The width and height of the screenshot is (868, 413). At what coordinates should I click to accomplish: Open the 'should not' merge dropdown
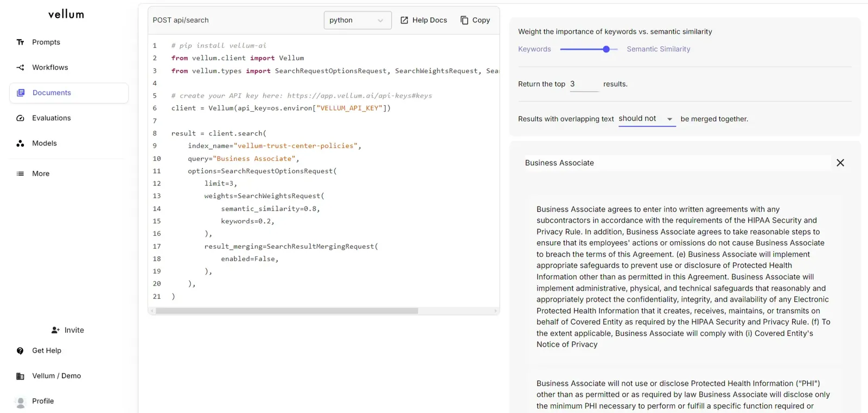[x=647, y=119]
